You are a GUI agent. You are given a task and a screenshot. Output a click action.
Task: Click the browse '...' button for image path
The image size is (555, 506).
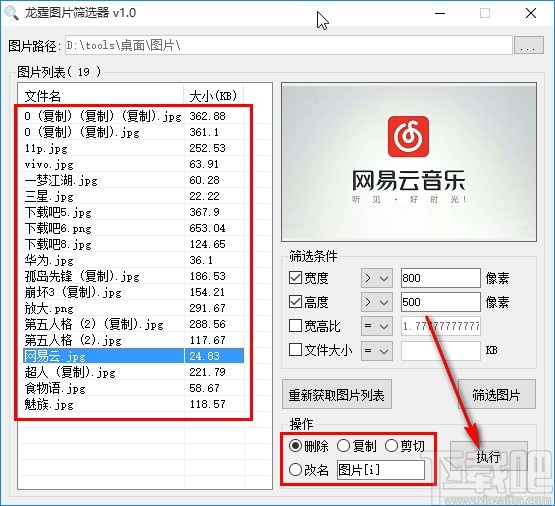coord(528,45)
